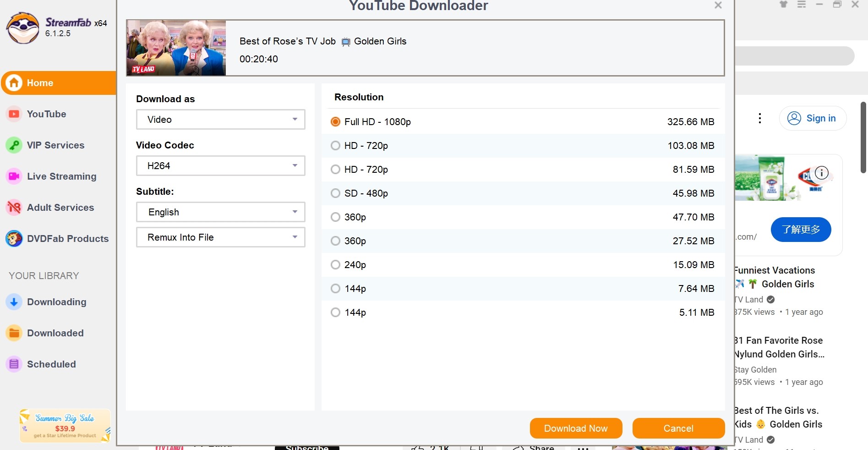
Task: Click the ad info icon
Action: pyautogui.click(x=822, y=173)
